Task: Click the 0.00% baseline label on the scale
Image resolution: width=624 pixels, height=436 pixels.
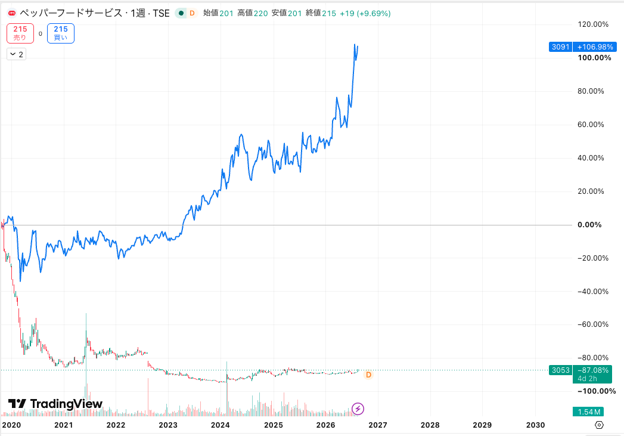Action: coord(589,225)
